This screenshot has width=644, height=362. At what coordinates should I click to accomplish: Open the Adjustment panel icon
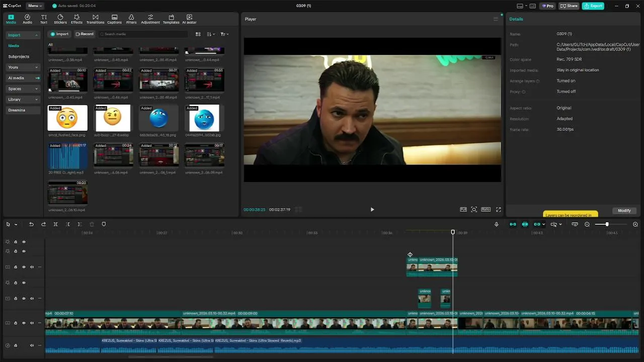(x=150, y=19)
